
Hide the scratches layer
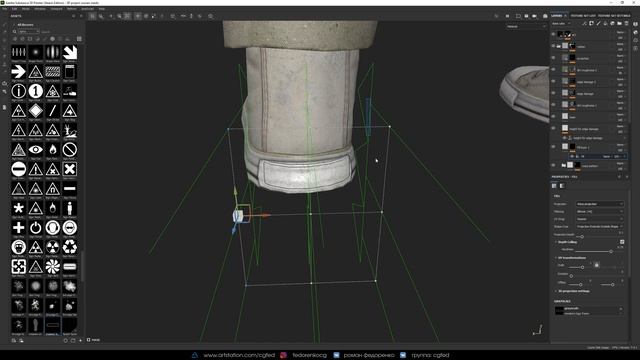[553, 58]
